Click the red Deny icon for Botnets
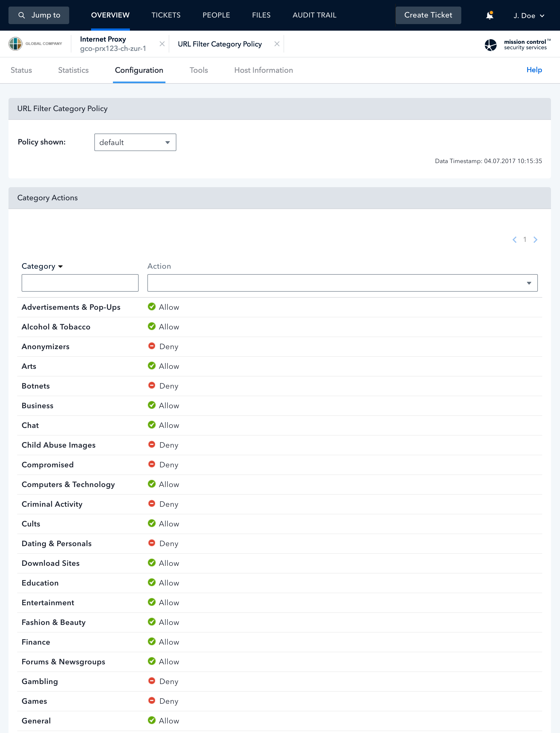560x733 pixels. 152,385
